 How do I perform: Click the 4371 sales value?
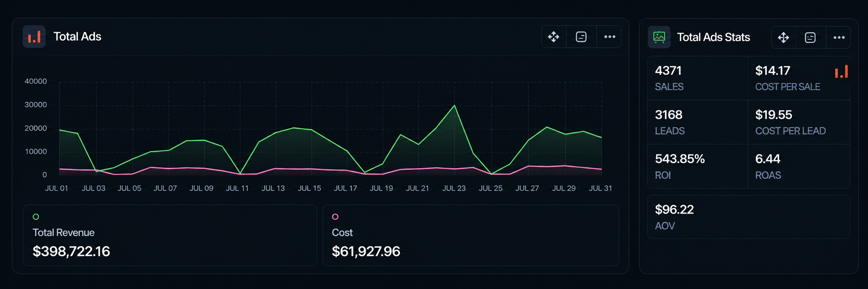point(668,71)
